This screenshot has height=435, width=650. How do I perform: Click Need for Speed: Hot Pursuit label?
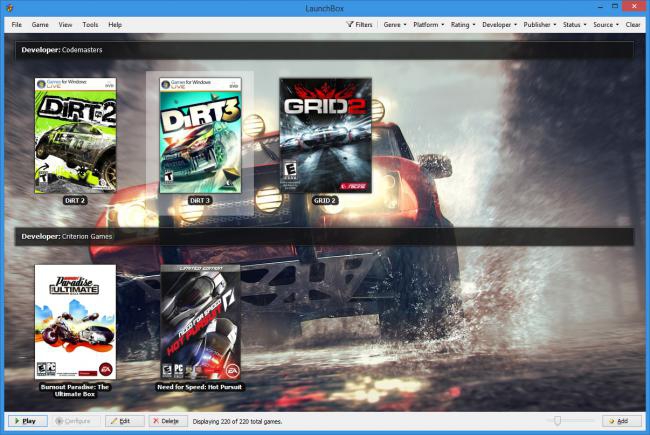199,387
